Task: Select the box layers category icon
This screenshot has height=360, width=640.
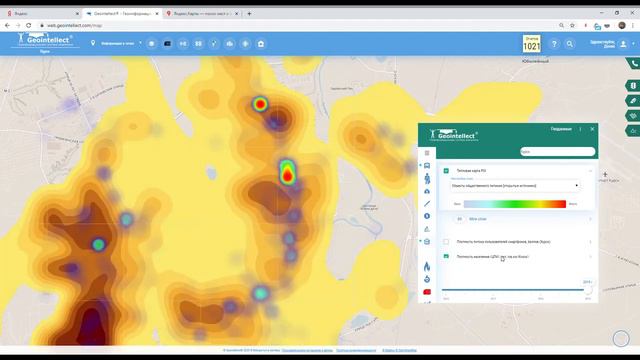Action: [x=427, y=242]
